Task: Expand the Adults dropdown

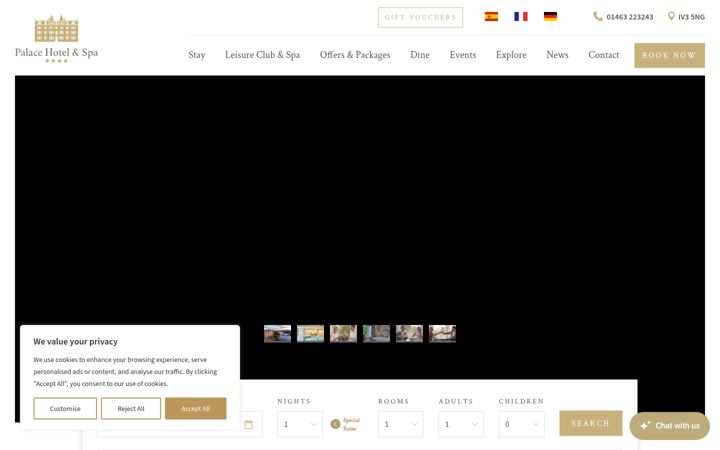Action: (461, 424)
